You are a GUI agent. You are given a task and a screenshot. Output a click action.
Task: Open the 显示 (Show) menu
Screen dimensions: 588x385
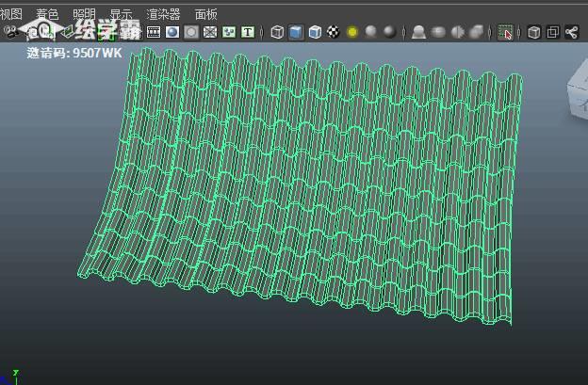pos(121,14)
